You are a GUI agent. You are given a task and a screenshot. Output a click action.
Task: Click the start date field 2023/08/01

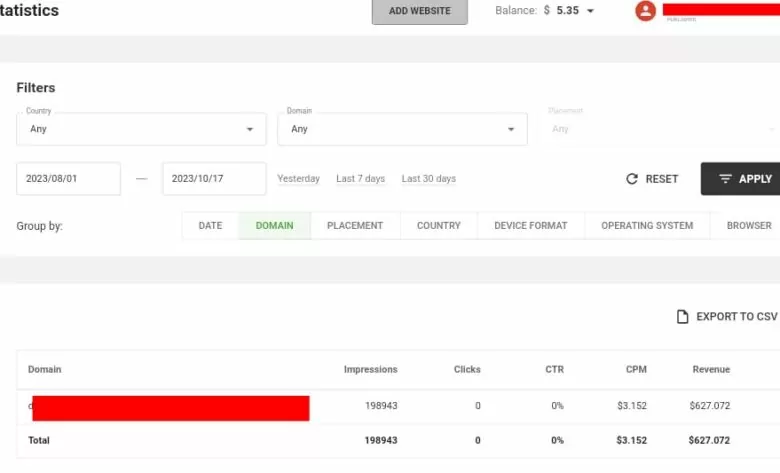pyautogui.click(x=69, y=179)
